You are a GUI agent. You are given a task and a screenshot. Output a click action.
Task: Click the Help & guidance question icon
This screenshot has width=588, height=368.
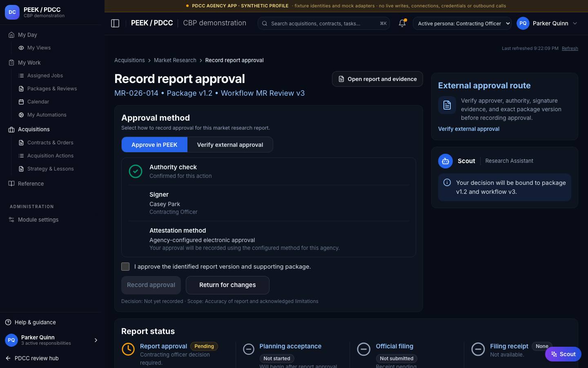coord(8,322)
